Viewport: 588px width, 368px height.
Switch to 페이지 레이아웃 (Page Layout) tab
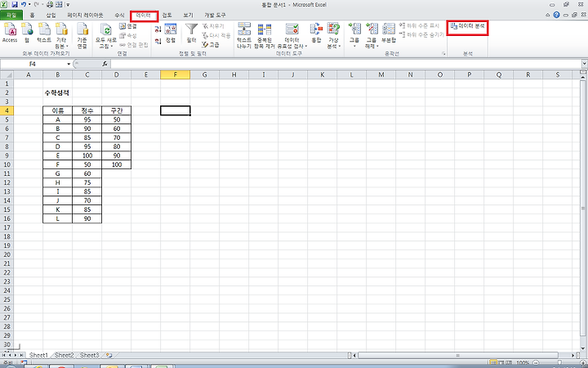(x=85, y=16)
